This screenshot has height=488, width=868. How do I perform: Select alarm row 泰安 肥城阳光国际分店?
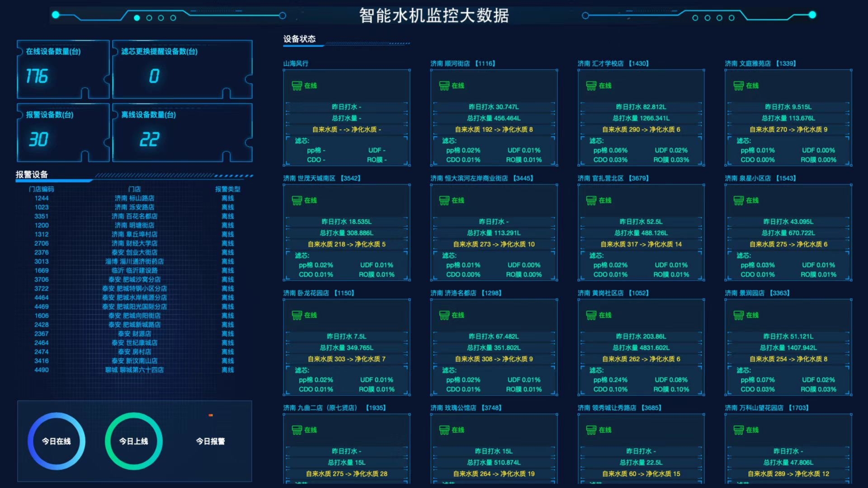pos(134,306)
